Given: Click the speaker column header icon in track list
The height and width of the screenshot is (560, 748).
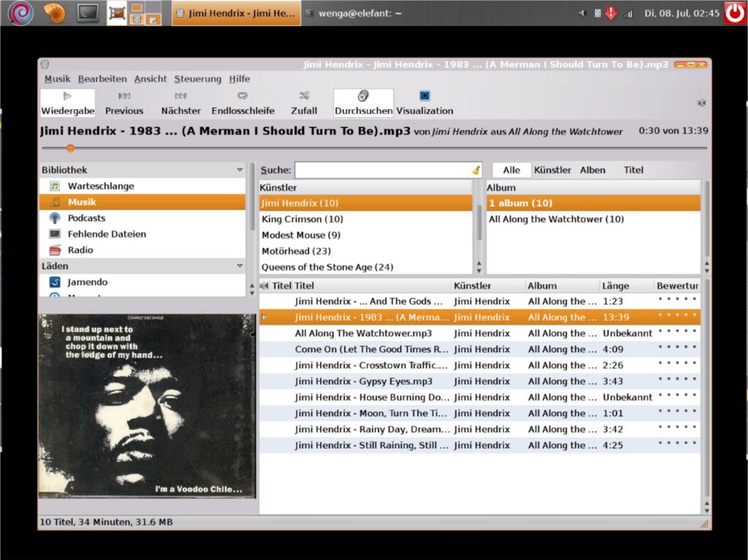Looking at the screenshot, I should tap(264, 285).
